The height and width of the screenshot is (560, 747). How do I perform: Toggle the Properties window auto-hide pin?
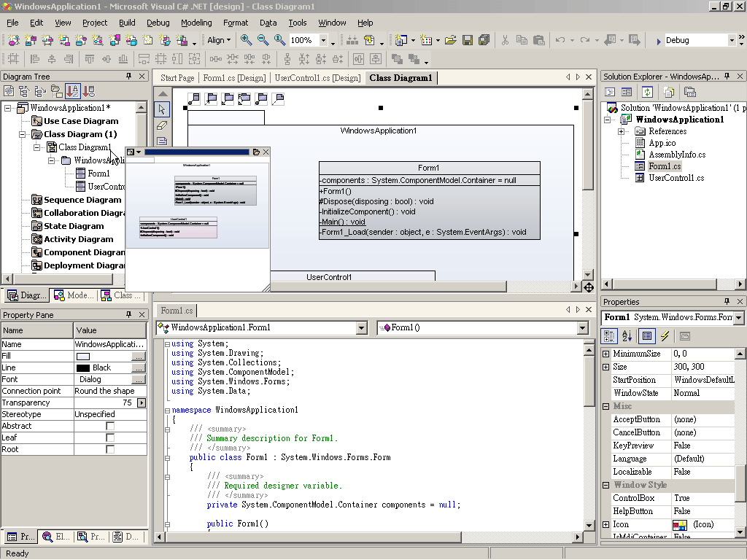pos(727,301)
